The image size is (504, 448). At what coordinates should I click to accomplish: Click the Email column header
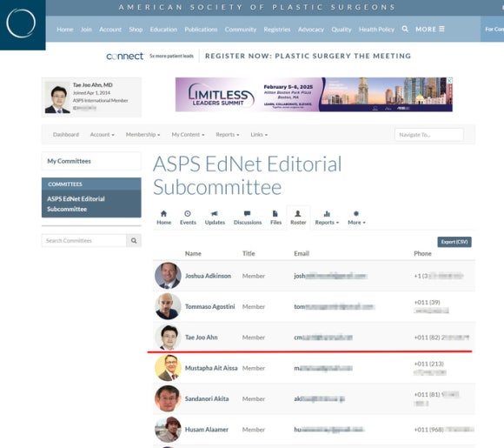coord(302,254)
